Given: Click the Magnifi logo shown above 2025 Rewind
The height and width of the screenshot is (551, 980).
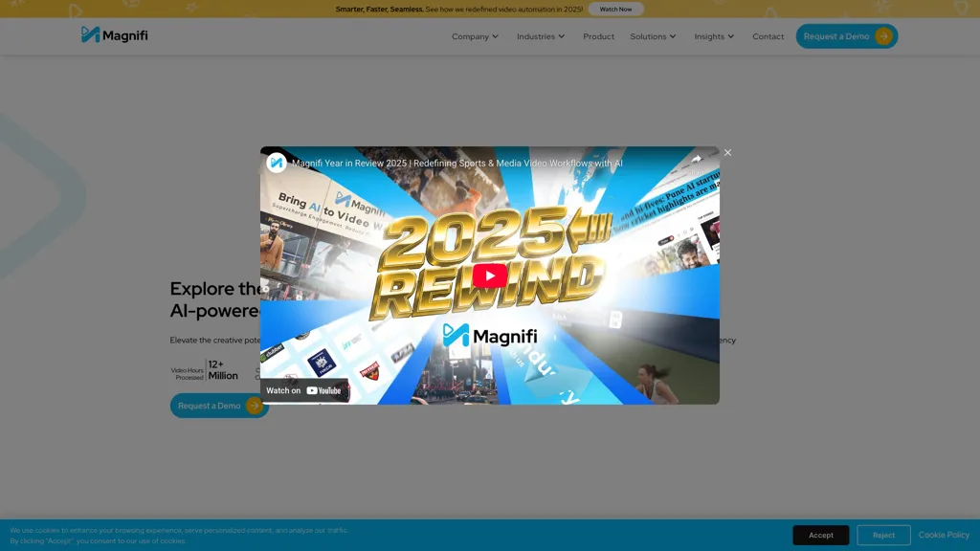Looking at the screenshot, I should click(x=489, y=336).
